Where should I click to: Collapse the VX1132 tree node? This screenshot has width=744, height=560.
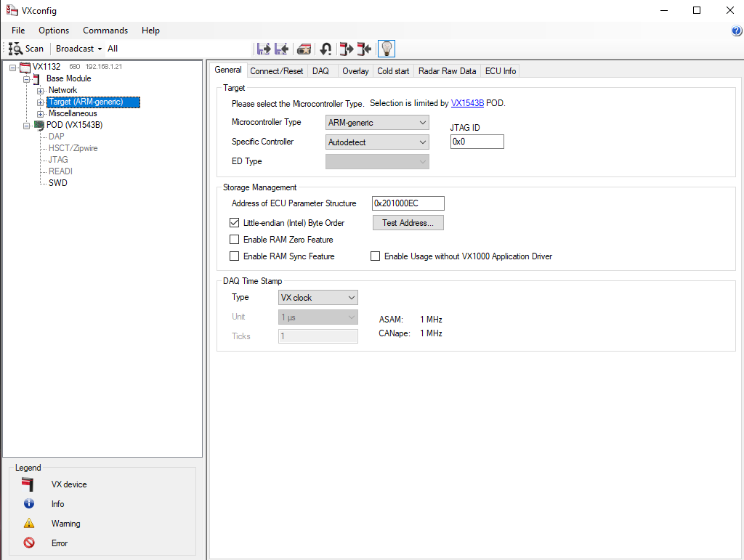pyautogui.click(x=13, y=68)
